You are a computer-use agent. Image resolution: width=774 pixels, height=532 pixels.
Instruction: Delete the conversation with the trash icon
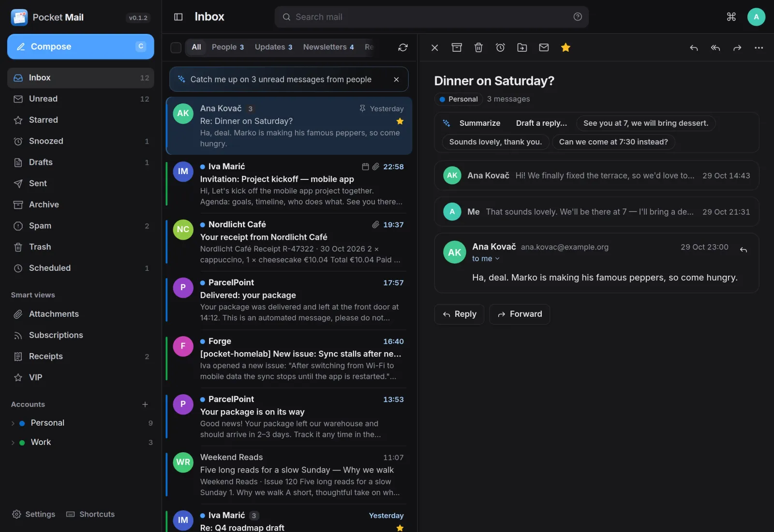(x=478, y=47)
